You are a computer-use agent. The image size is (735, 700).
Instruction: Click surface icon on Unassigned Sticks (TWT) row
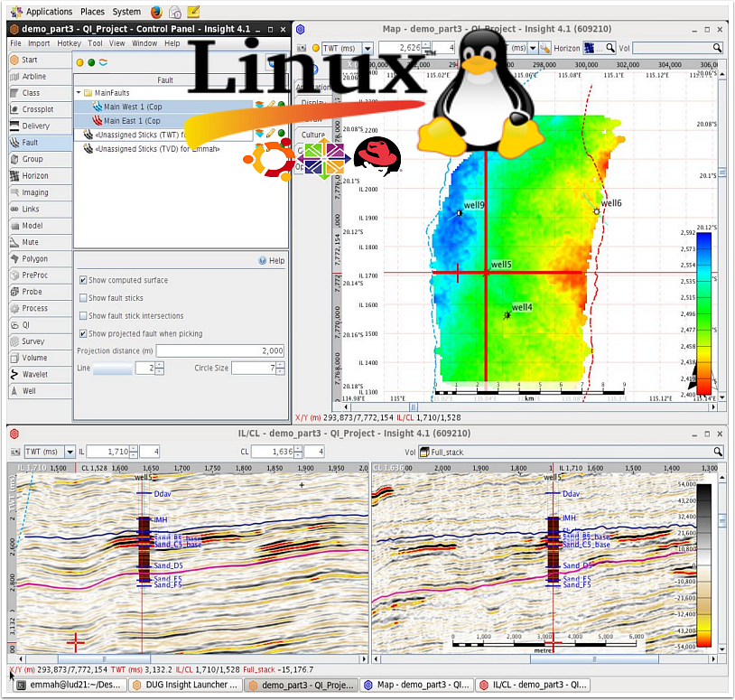pyautogui.click(x=259, y=134)
